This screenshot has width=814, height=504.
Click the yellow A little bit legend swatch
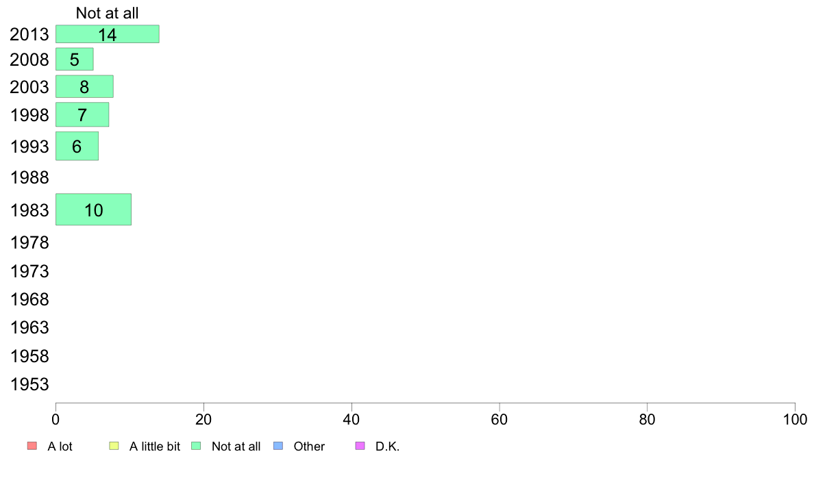click(x=114, y=446)
